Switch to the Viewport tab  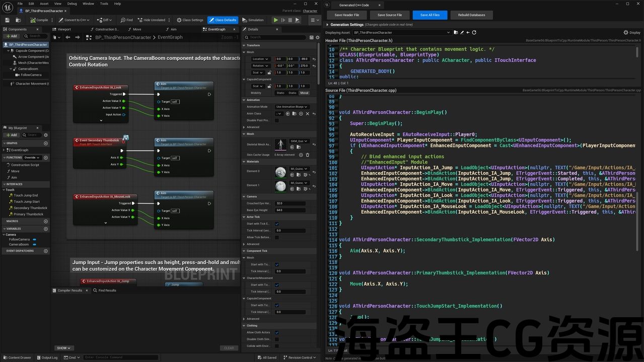[64, 29]
